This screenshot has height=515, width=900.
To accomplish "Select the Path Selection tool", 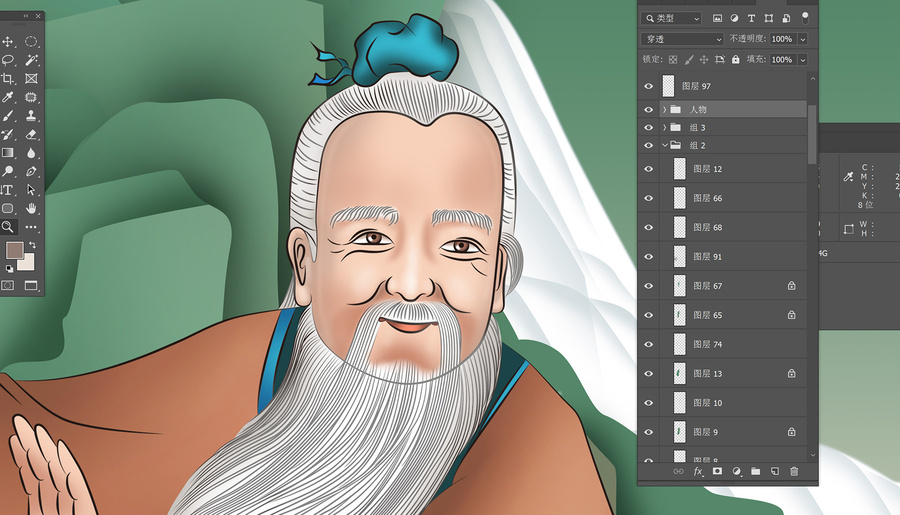I will (x=31, y=189).
